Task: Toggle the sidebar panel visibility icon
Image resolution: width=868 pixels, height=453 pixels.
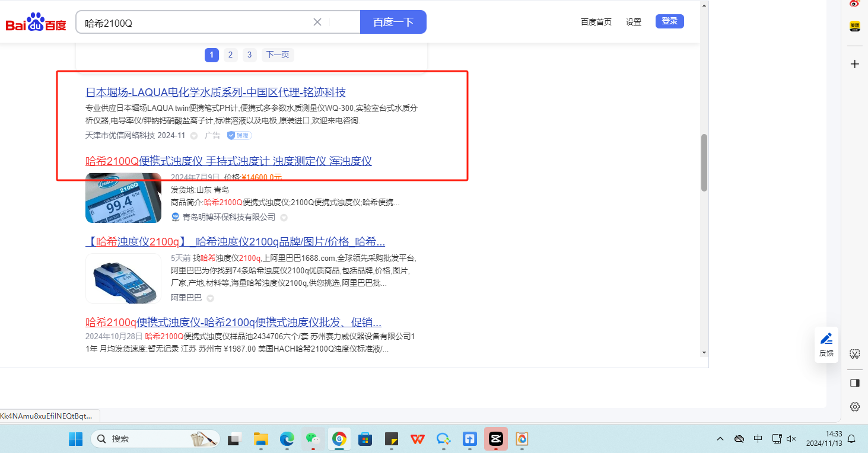Action: pos(855,383)
